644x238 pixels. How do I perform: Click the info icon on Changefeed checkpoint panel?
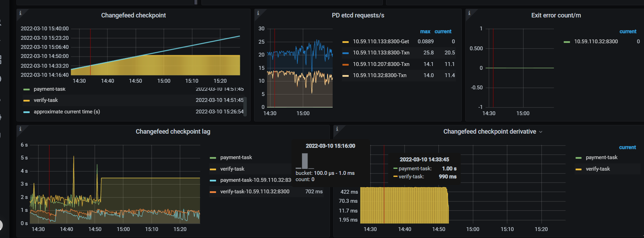click(20, 13)
